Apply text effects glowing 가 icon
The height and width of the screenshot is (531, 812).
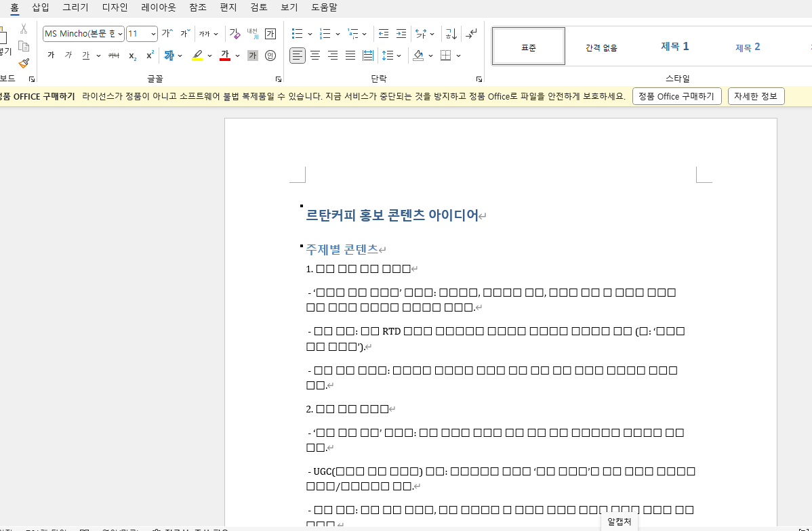[x=169, y=56]
